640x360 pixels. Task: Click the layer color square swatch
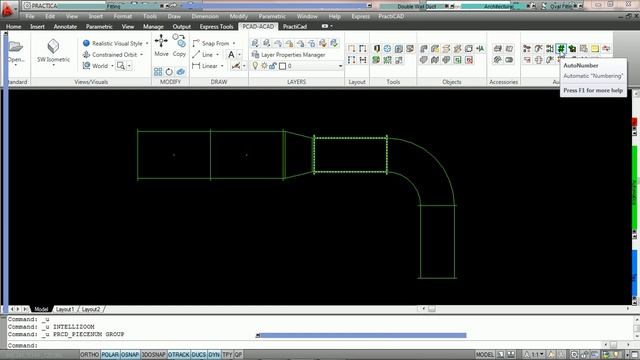[282, 66]
